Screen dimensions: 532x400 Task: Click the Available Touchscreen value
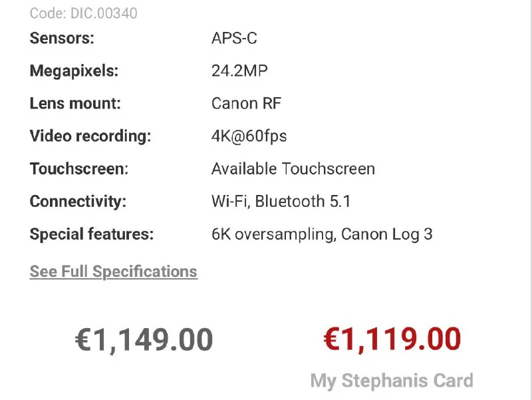293,169
